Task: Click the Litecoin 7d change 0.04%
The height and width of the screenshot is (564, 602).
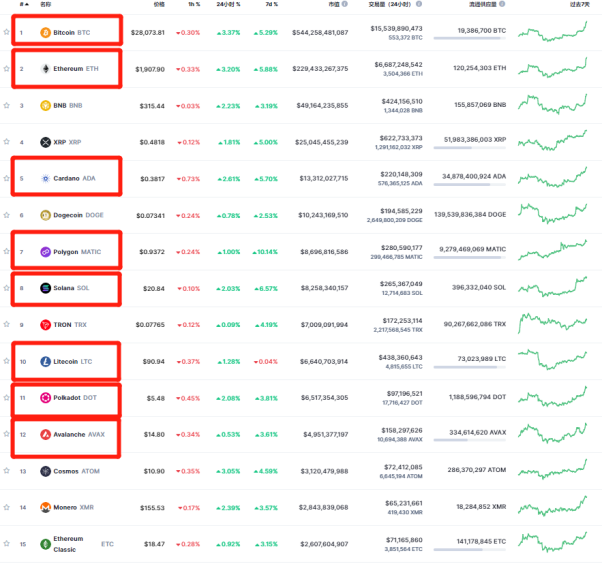Action: tap(266, 362)
